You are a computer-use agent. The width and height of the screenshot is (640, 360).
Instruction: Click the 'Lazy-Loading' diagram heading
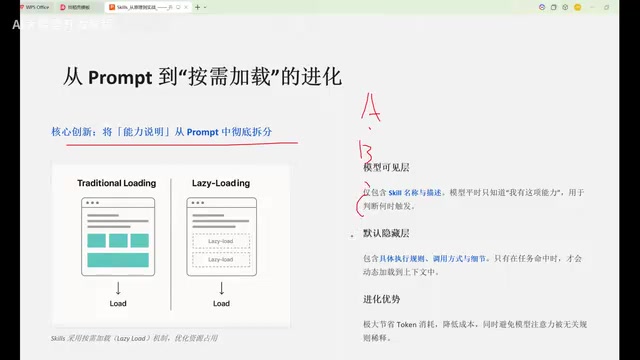(x=221, y=183)
